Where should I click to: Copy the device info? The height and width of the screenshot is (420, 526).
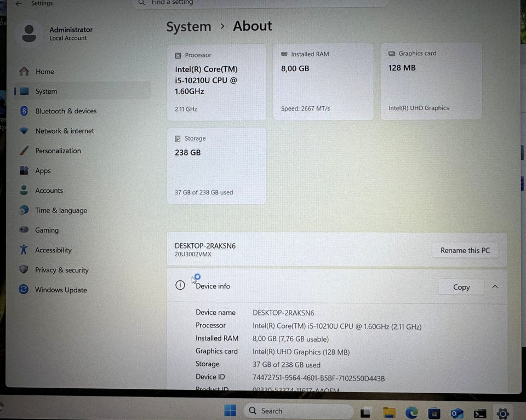click(461, 287)
